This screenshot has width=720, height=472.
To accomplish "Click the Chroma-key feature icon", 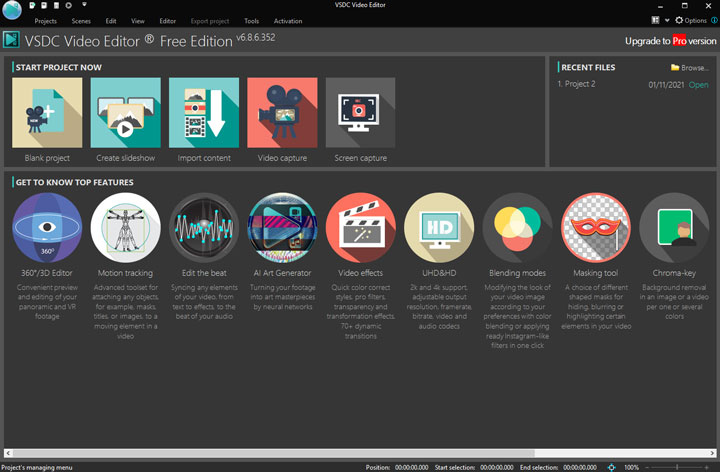I will (674, 228).
